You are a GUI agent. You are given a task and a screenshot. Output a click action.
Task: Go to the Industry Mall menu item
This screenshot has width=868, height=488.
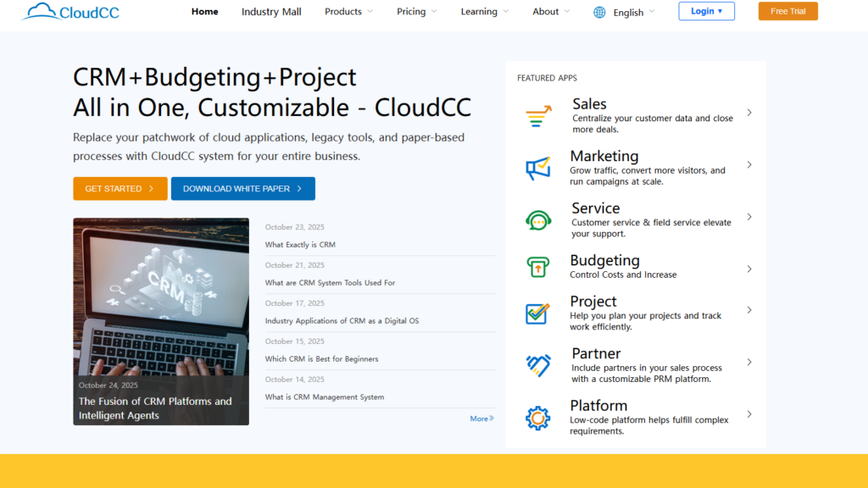(x=271, y=12)
